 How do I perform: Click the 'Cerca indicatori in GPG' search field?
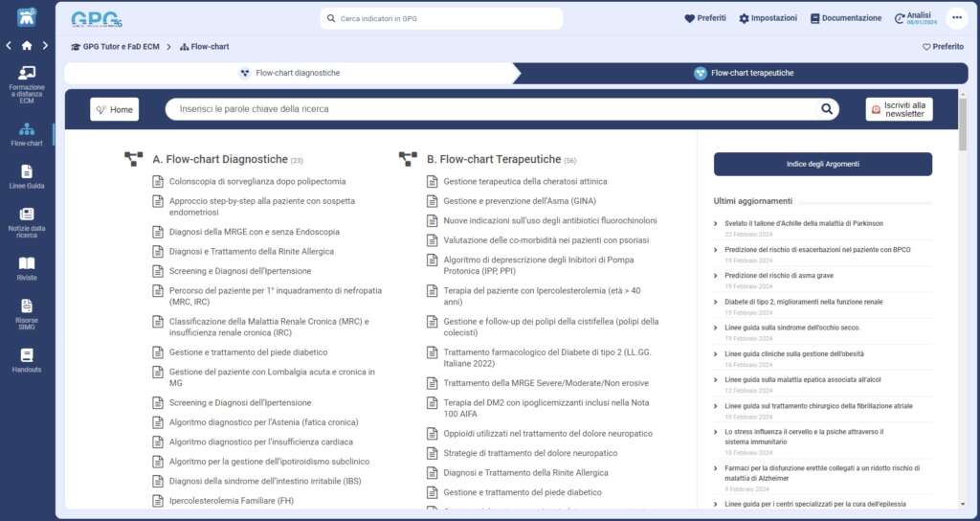(x=441, y=18)
